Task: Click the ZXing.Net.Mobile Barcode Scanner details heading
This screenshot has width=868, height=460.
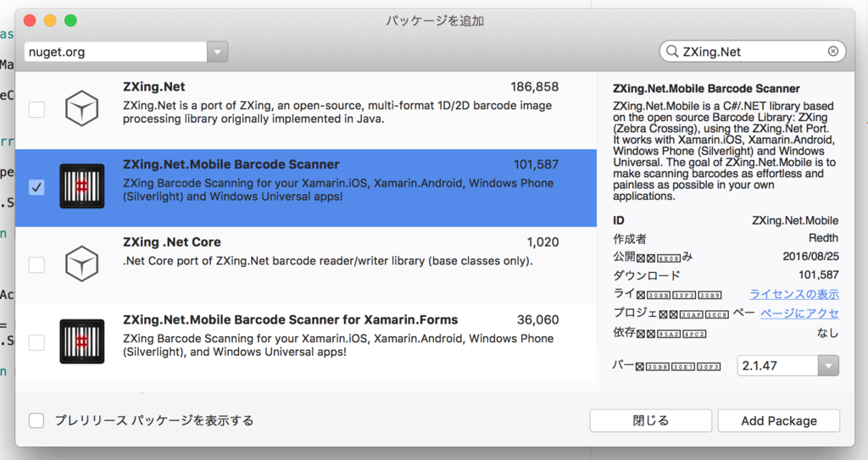Action: pos(706,89)
